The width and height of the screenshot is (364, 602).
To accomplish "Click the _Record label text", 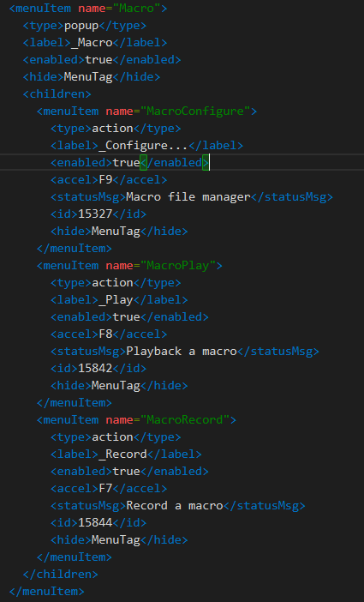I will 122,455.
